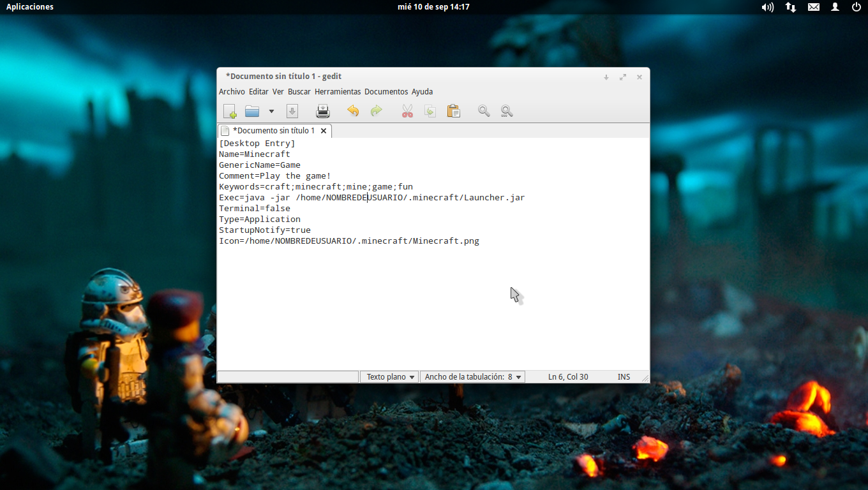Click the Icon=/home/NOMBREDEUSUARIO line
868x490 pixels.
(x=349, y=241)
